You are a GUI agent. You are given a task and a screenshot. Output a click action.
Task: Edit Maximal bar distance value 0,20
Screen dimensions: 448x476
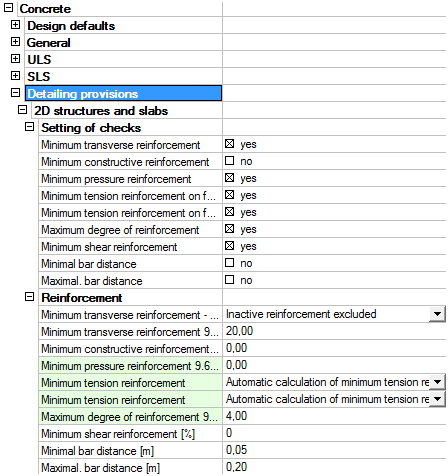(334, 467)
